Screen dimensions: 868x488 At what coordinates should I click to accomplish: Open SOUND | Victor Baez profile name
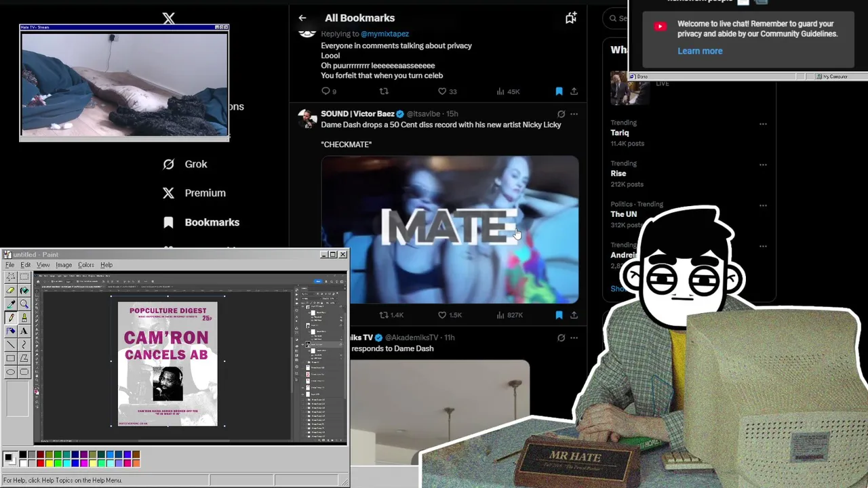point(357,114)
